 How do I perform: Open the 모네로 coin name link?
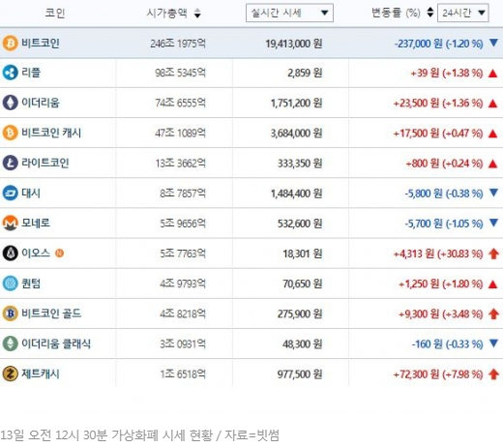point(36,223)
